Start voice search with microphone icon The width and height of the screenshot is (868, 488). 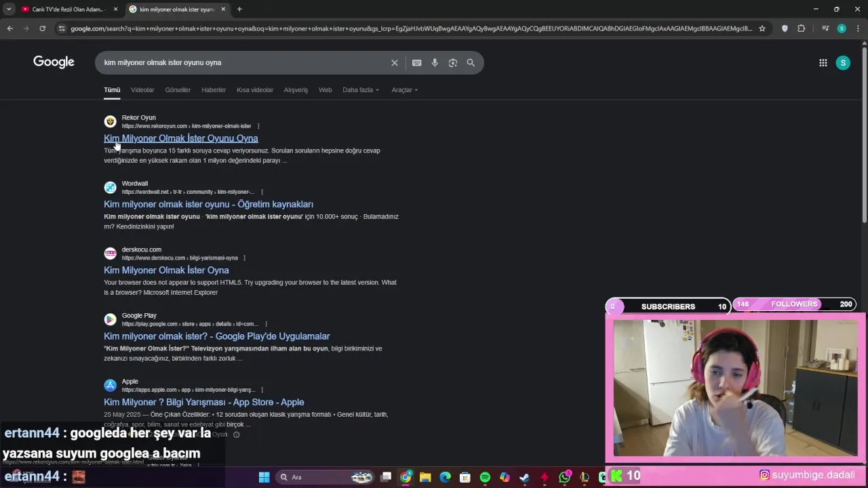pyautogui.click(x=435, y=62)
